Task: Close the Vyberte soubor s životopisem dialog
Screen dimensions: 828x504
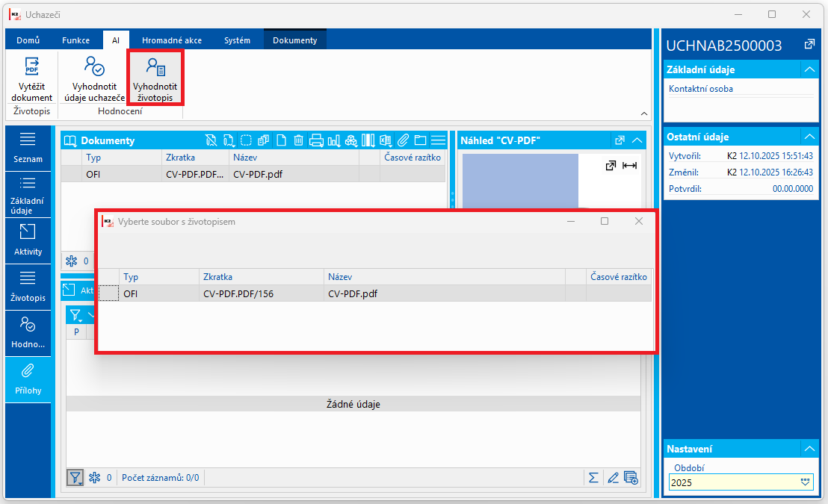Action: click(x=638, y=221)
